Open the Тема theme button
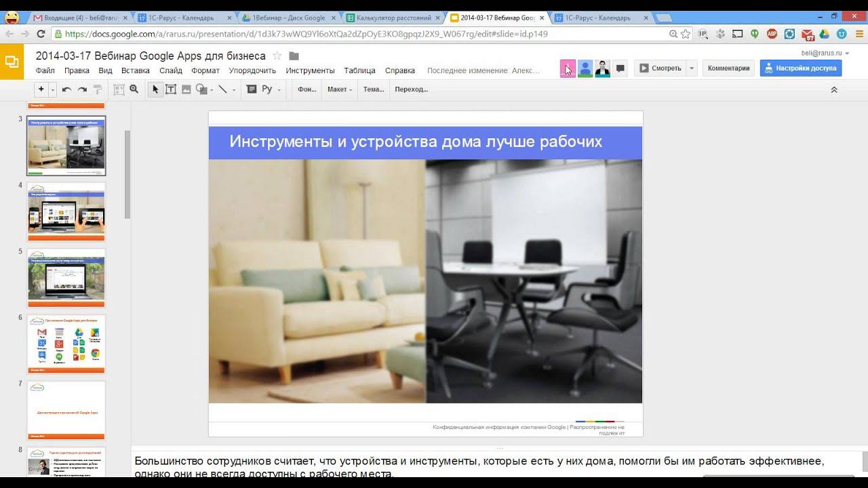Image resolution: width=868 pixels, height=488 pixels. [x=374, y=89]
